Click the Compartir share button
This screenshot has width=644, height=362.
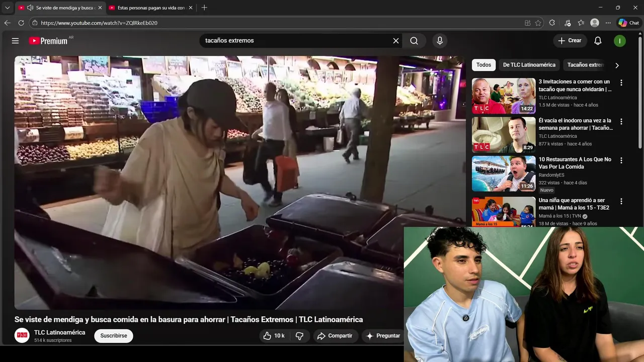click(x=335, y=336)
